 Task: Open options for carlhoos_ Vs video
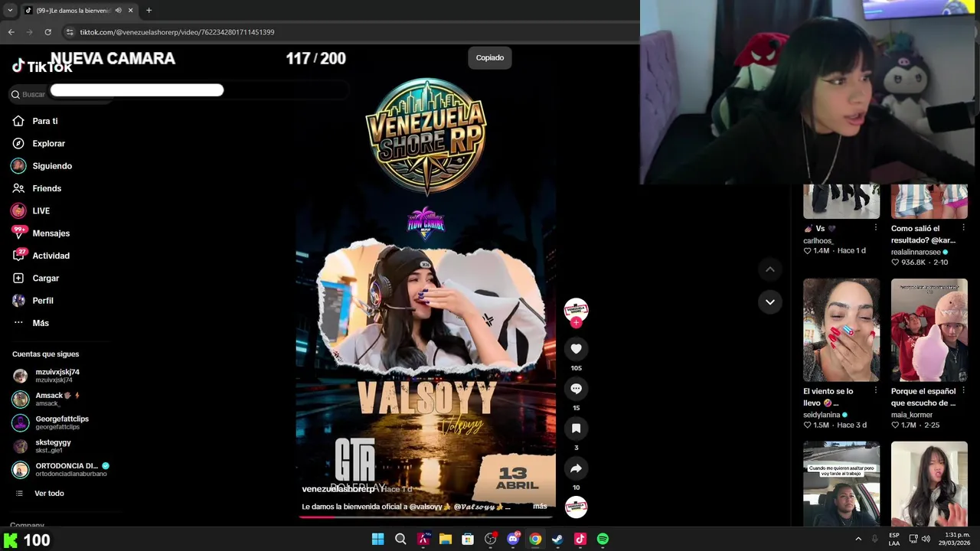point(876,228)
